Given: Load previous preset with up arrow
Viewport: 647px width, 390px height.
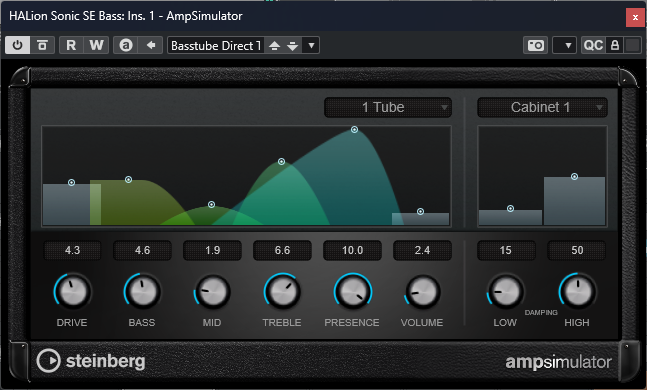Looking at the screenshot, I should [x=274, y=45].
